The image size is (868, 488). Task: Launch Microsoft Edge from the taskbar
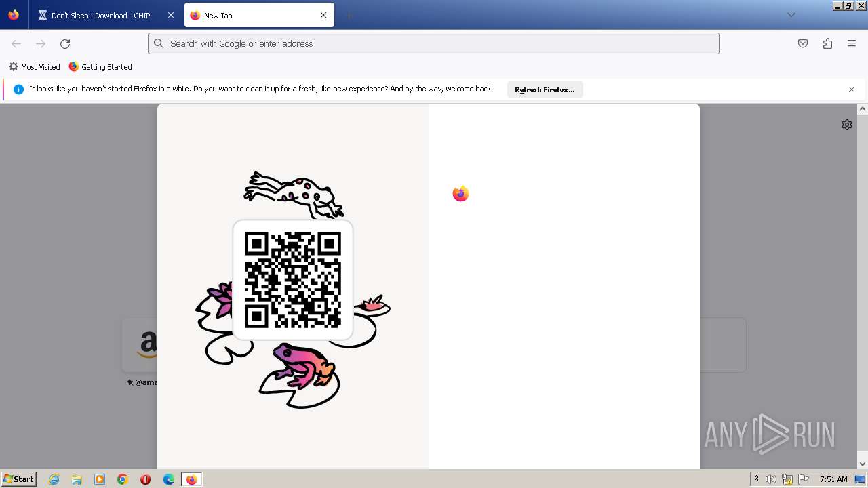(x=169, y=479)
